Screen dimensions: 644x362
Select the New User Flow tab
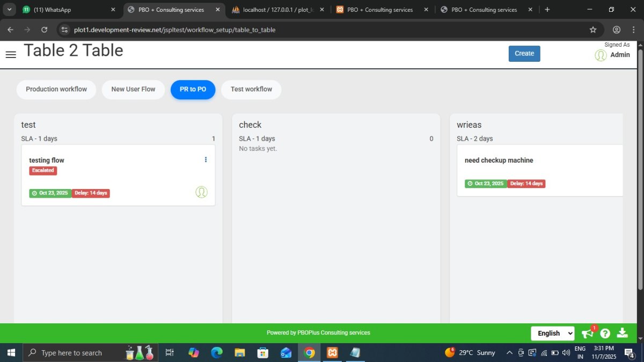[133, 89]
